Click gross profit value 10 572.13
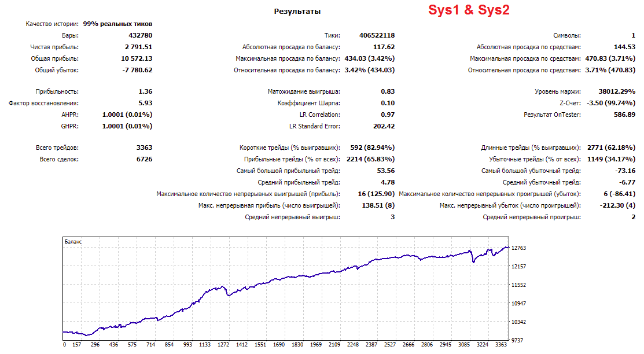 137,58
